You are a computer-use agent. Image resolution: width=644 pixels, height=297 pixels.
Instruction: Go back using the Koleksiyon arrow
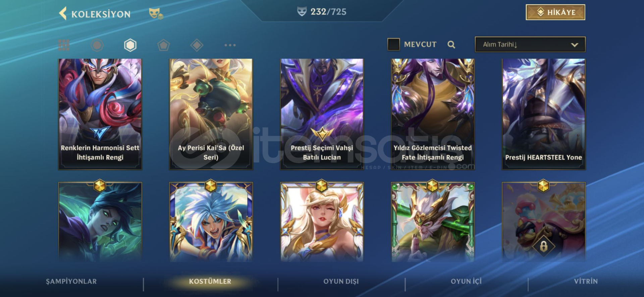(x=63, y=13)
